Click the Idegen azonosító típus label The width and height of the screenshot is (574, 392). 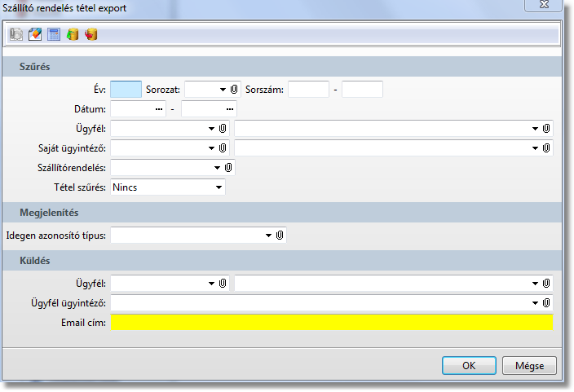pos(56,236)
